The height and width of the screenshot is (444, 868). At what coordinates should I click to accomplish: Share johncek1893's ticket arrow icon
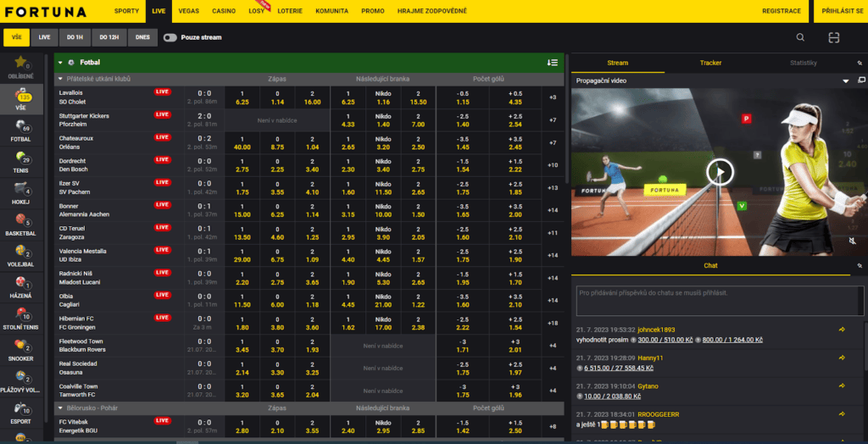pyautogui.click(x=842, y=330)
